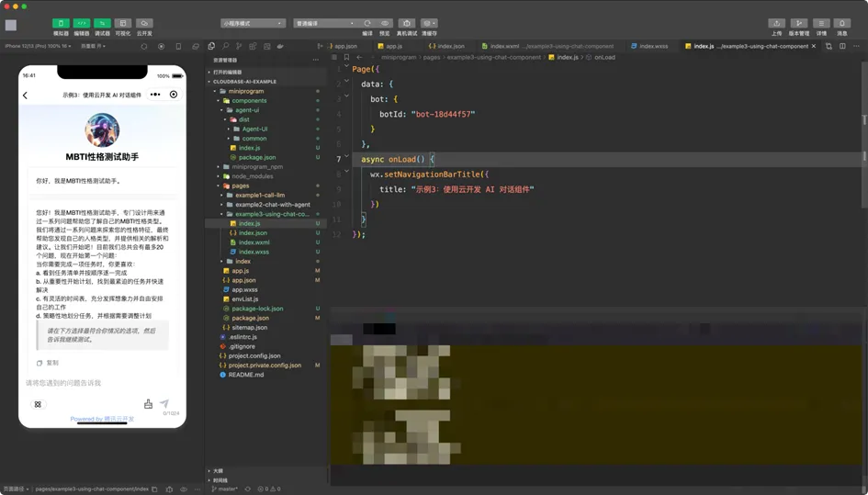868x495 pixels.
Task: Click the back arrow in the simulator
Action: click(25, 96)
